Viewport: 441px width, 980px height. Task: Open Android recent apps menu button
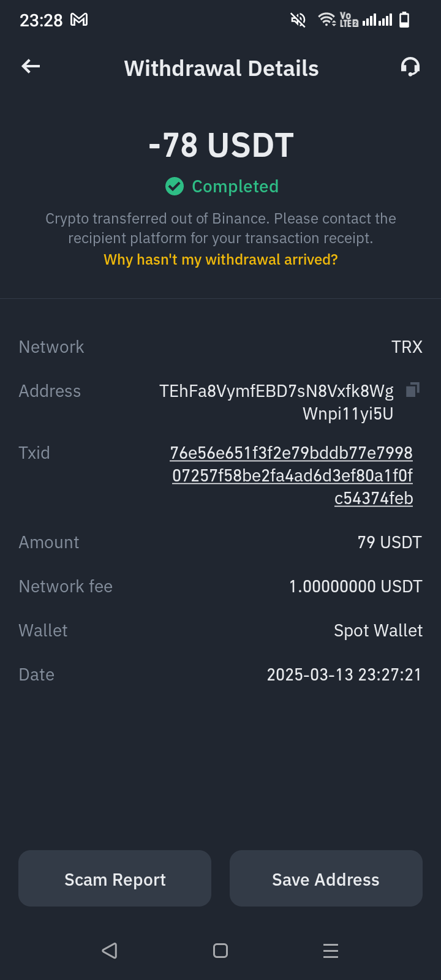331,951
